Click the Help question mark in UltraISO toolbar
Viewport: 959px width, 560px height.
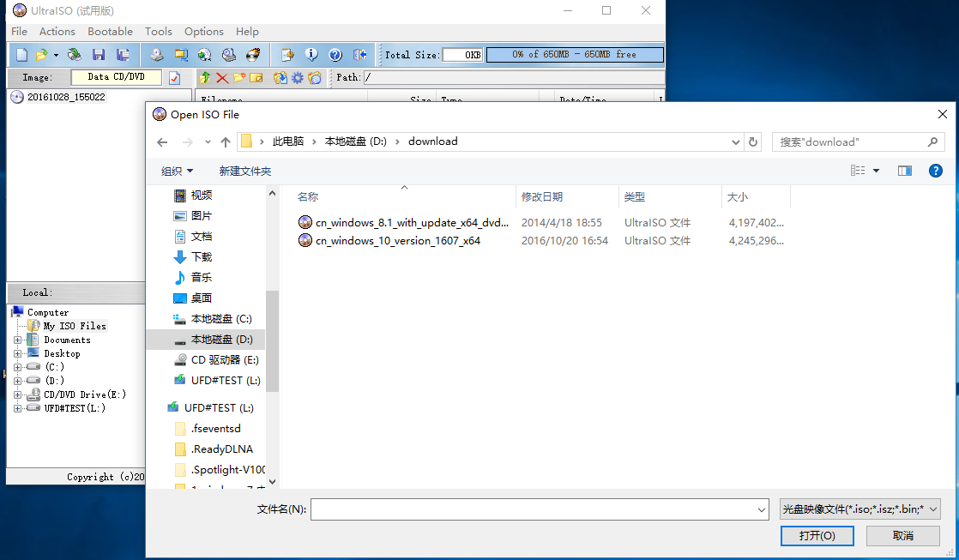tap(335, 55)
